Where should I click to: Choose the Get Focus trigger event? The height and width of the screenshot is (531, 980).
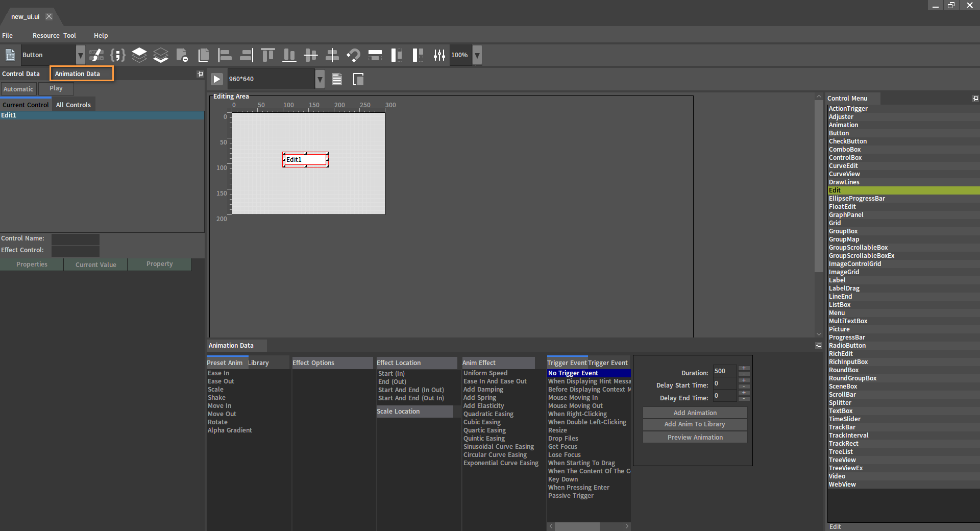click(x=562, y=447)
